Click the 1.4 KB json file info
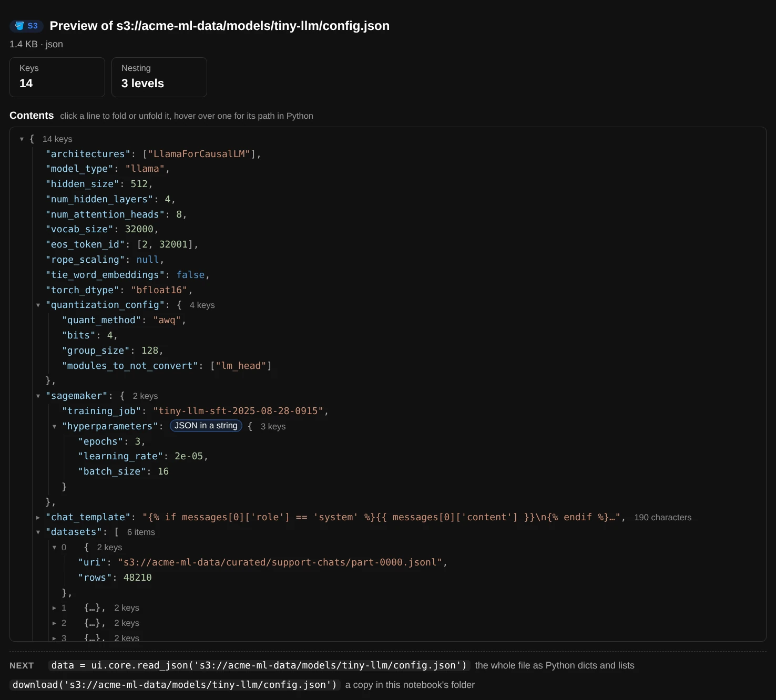Screen dimensions: 776x700 36,44
